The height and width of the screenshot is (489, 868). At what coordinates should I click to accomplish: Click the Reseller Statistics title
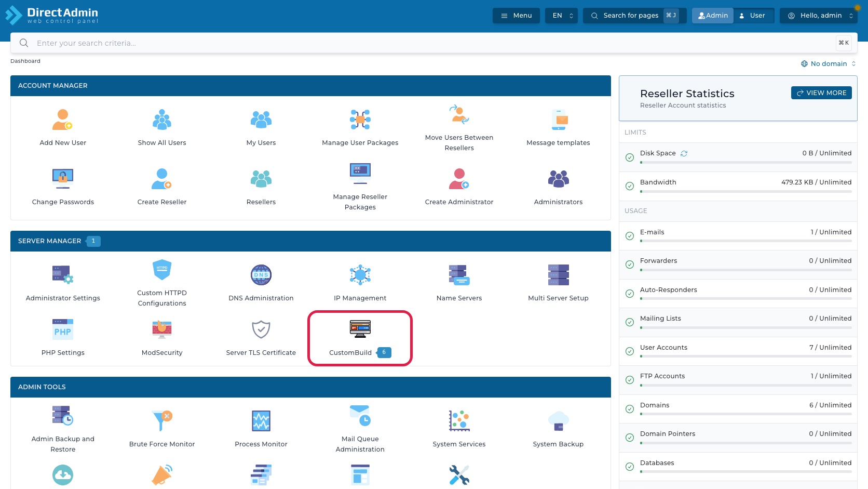pyautogui.click(x=687, y=94)
